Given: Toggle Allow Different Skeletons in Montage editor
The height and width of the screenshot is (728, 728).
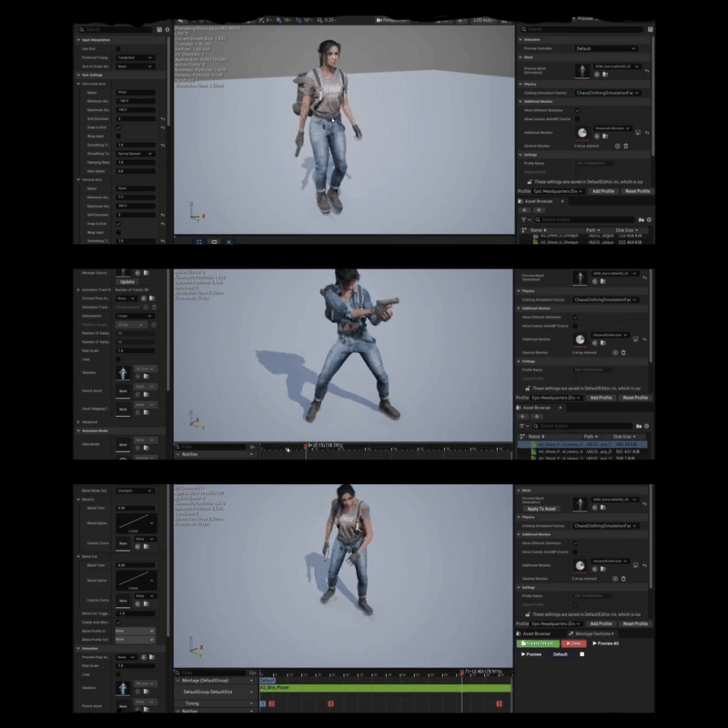Looking at the screenshot, I should click(x=575, y=543).
